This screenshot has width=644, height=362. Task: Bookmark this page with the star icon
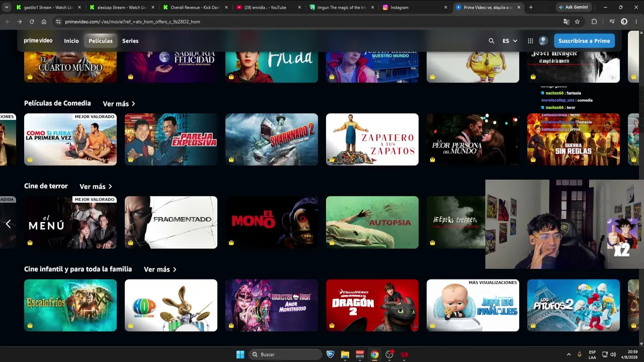coord(577,22)
